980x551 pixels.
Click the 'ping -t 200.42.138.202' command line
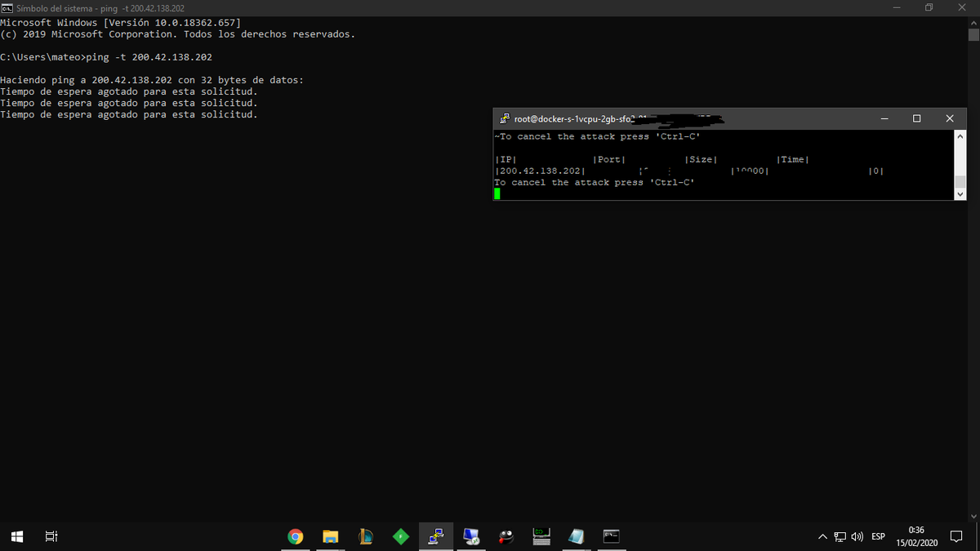tap(149, 57)
